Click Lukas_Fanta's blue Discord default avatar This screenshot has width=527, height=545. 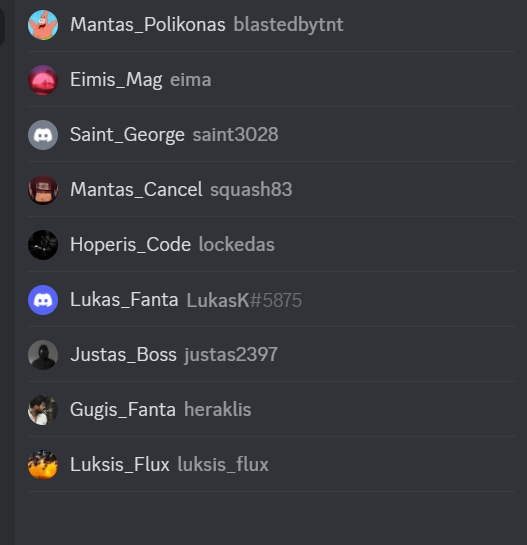point(43,300)
